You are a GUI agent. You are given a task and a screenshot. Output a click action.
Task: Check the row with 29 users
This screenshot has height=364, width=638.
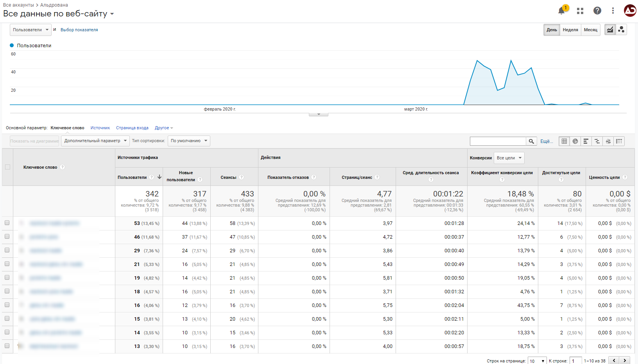coord(7,250)
